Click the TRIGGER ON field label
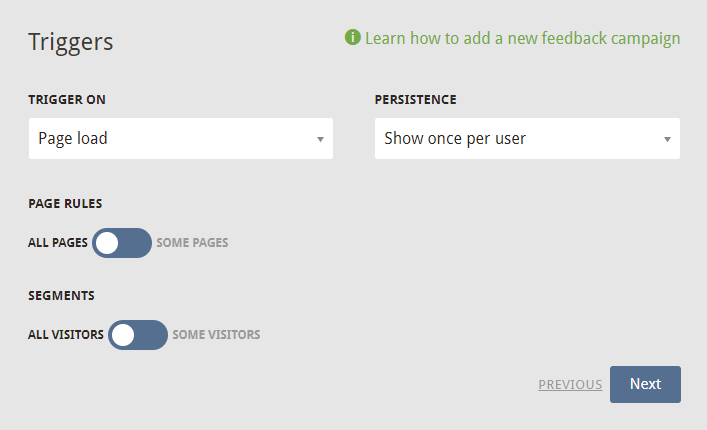The image size is (707, 430). (67, 100)
